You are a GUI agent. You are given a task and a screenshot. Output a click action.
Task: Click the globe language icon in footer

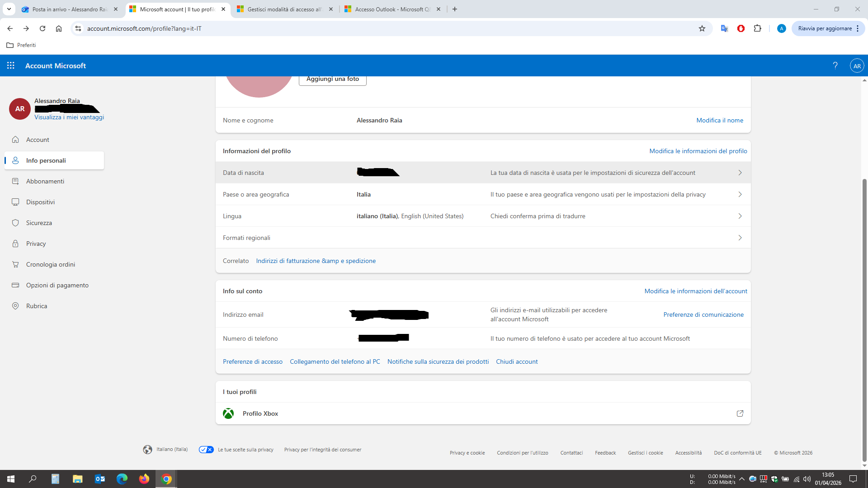tap(147, 450)
